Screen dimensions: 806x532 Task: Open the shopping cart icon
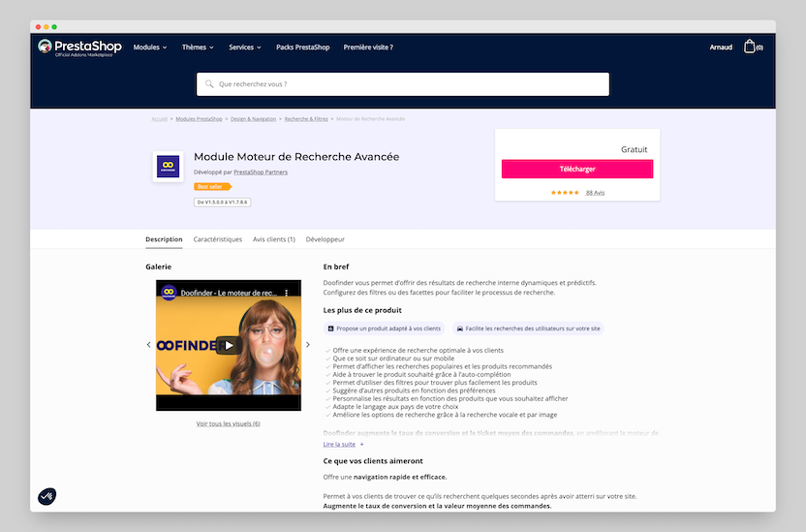750,47
